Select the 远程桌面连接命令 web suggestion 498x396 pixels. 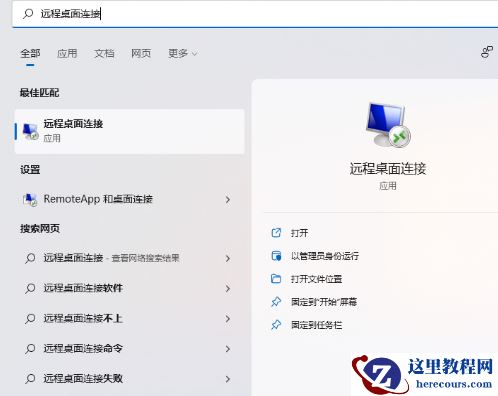(130, 349)
